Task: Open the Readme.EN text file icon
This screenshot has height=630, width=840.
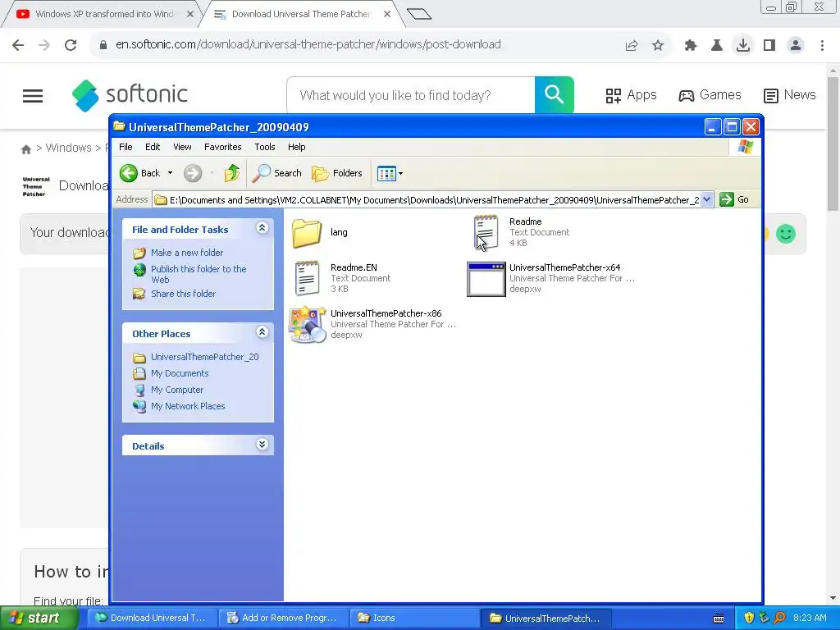Action: click(307, 279)
